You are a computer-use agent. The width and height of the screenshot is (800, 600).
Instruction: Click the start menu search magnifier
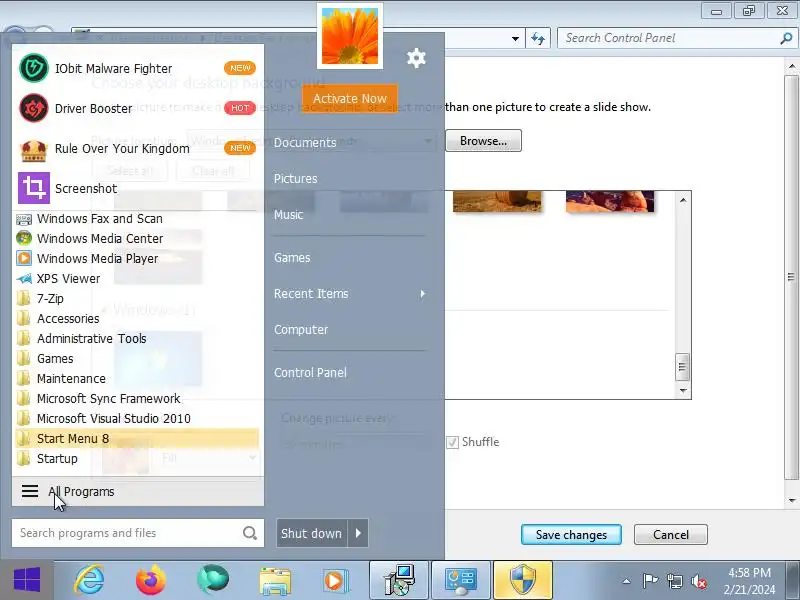(250, 533)
